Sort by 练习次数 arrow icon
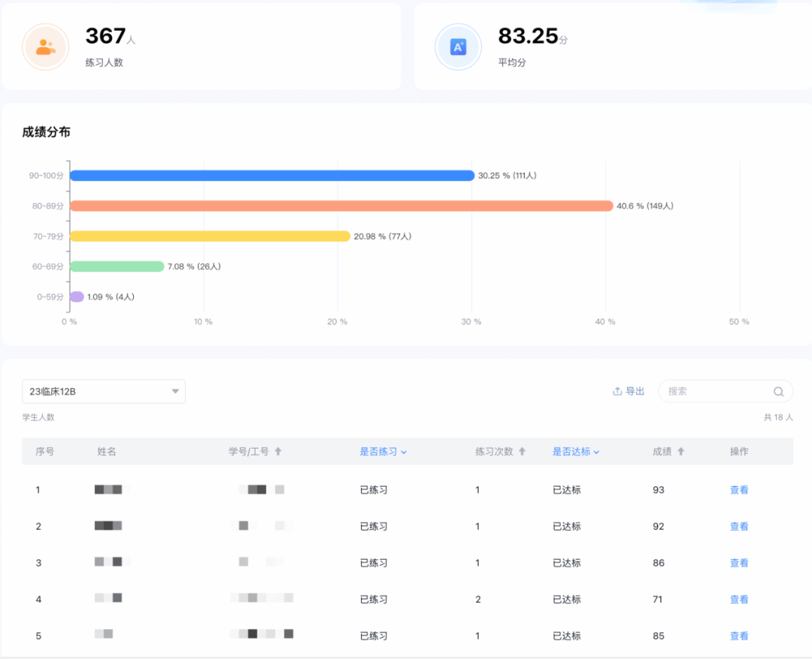The image size is (812, 659). coord(523,452)
